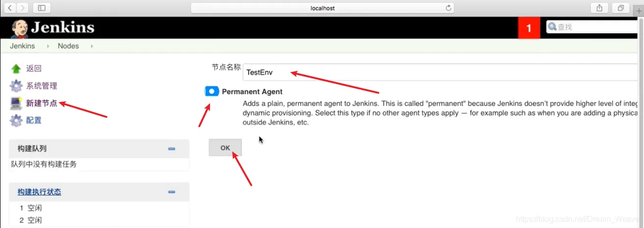
Task: Collapse the 构建执行状态 panel
Action: click(172, 192)
